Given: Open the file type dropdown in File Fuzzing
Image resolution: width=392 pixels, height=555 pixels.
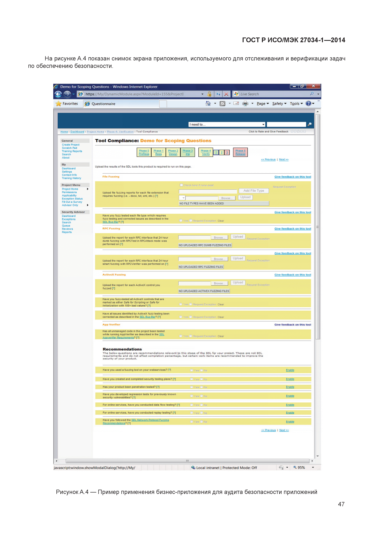Looking at the screenshot, I should coord(182,198).
